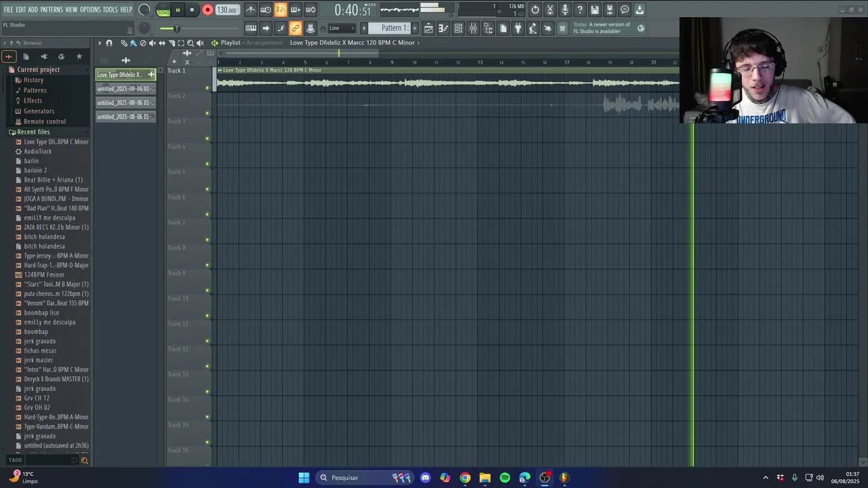The image size is (868, 488).
Task: Open the FILE menu
Action: pos(8,9)
